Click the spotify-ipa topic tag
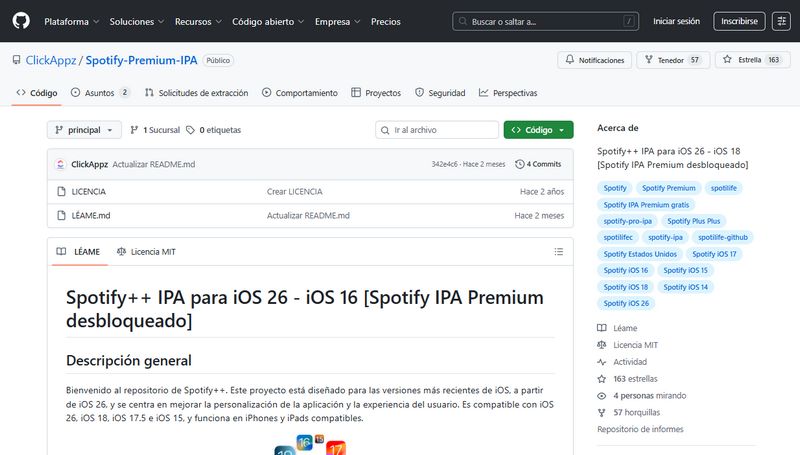The width and height of the screenshot is (800, 455). click(665, 237)
